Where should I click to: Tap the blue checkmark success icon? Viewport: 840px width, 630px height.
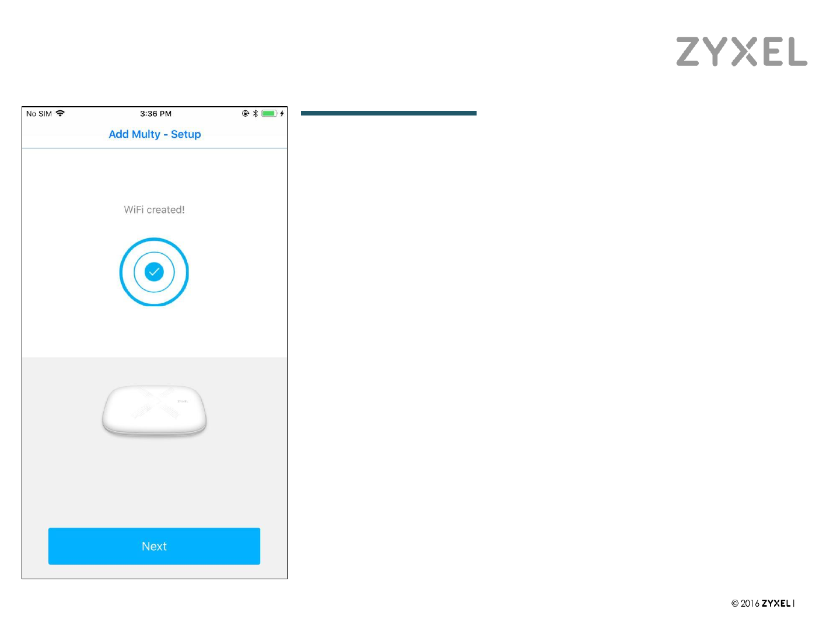154,272
